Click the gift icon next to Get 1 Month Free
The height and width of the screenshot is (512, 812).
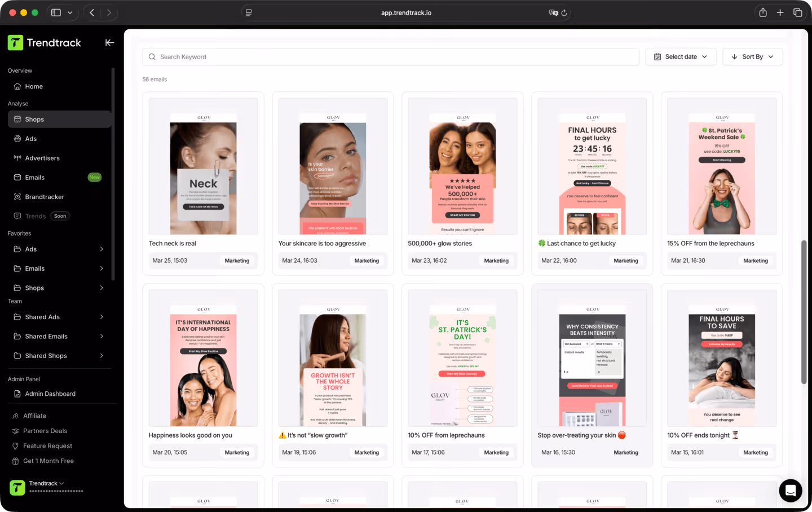pyautogui.click(x=16, y=461)
